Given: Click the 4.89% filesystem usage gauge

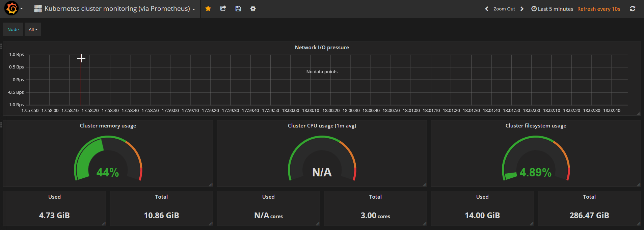Looking at the screenshot, I should 536,159.
